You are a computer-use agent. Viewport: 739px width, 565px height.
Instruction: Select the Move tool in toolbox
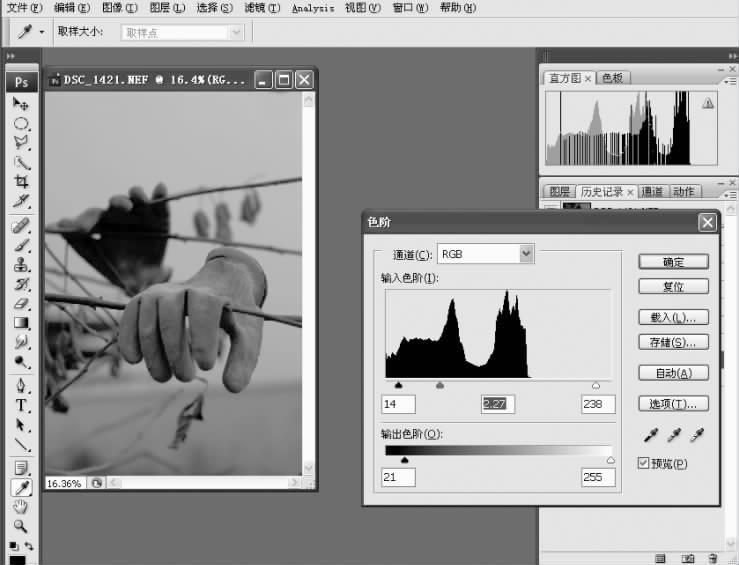point(20,104)
